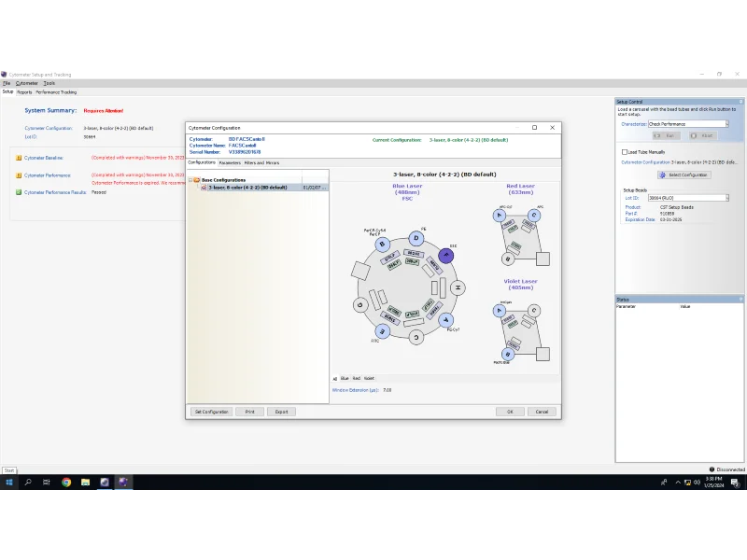747x560 pixels.
Task: Click the Abort button in Setup Control
Action: pyautogui.click(x=703, y=135)
